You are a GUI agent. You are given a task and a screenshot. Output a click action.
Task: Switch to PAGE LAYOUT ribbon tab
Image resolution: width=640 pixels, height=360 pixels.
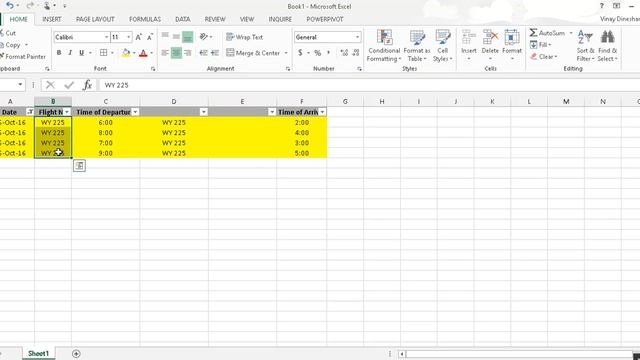click(95, 19)
